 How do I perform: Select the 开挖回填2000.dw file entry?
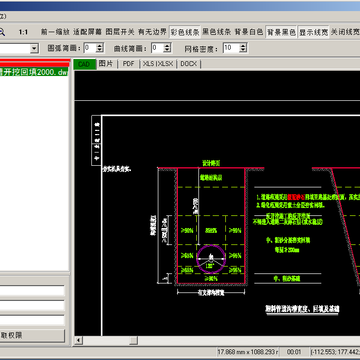[x=34, y=72]
